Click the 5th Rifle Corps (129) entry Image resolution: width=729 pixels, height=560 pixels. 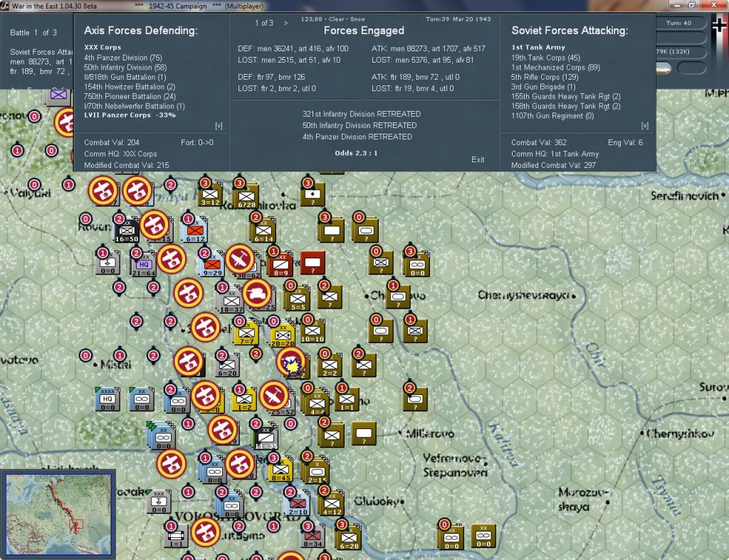pos(545,77)
